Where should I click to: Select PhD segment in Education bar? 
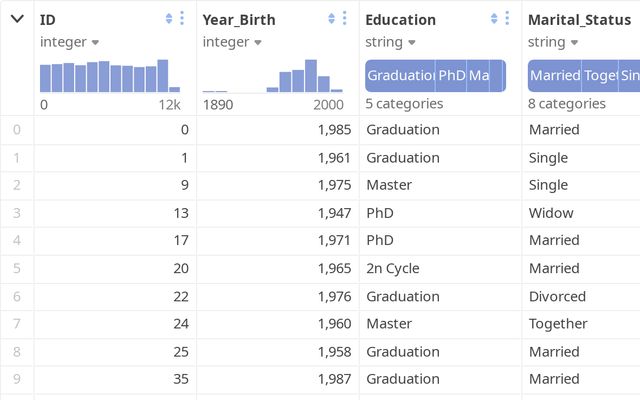450,76
